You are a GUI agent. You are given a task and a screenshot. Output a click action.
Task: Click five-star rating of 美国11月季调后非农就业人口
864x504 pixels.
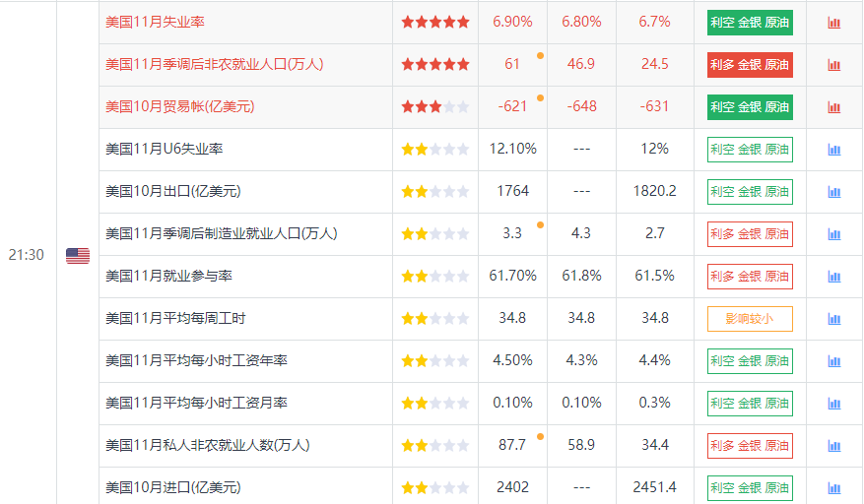pyautogui.click(x=435, y=64)
